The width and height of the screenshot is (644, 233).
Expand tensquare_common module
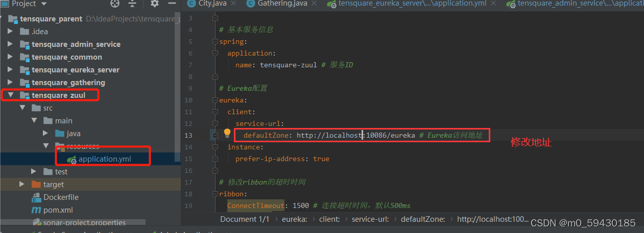(x=10, y=57)
